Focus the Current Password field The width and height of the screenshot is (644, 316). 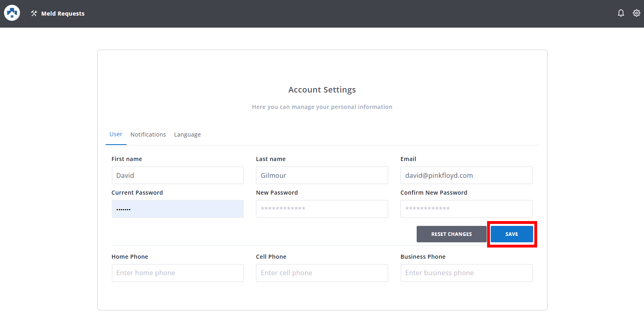[x=177, y=209]
